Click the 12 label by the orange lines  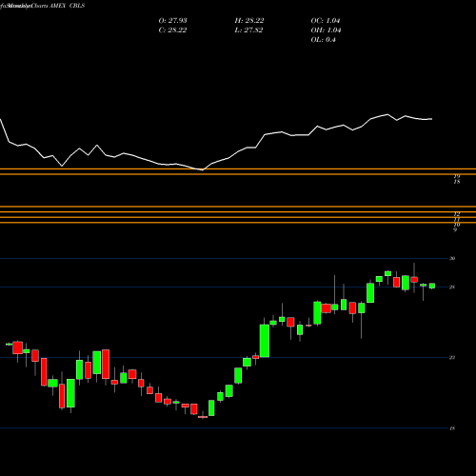[x=457, y=214]
